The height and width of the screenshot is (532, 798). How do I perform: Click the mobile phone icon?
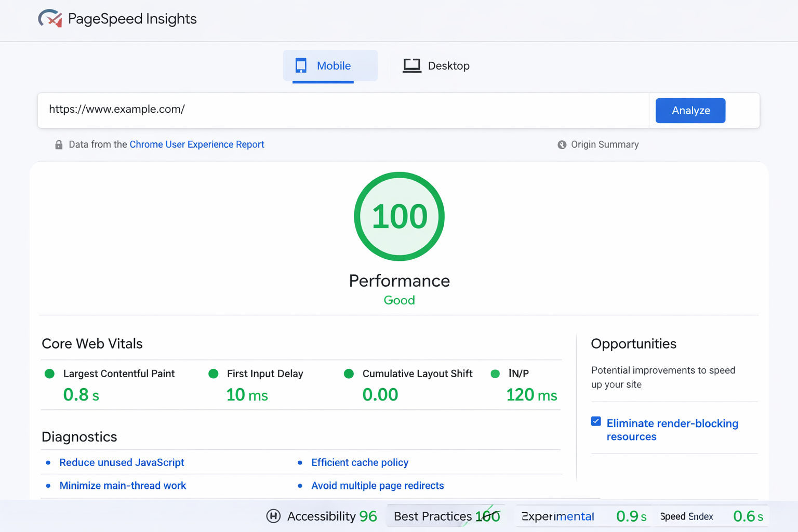coord(301,65)
